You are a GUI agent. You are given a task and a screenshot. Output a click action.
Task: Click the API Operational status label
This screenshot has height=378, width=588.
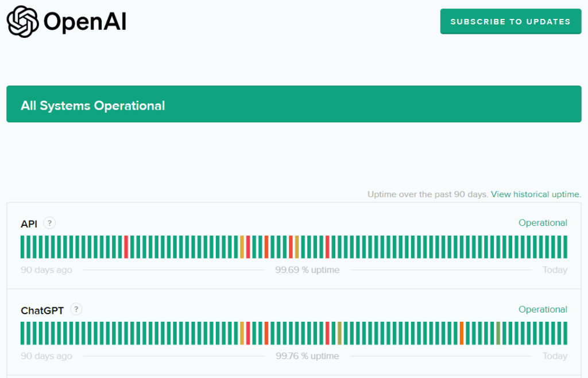pos(543,223)
